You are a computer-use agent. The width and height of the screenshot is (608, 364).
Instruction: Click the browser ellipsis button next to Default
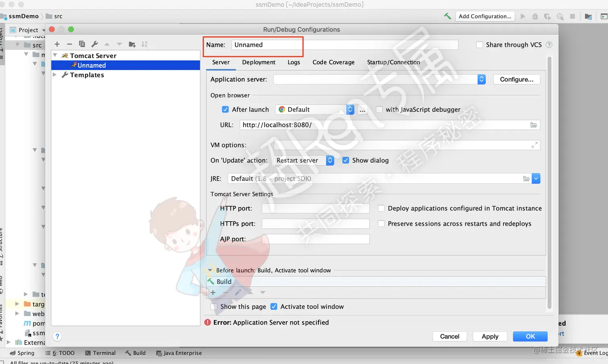click(362, 109)
